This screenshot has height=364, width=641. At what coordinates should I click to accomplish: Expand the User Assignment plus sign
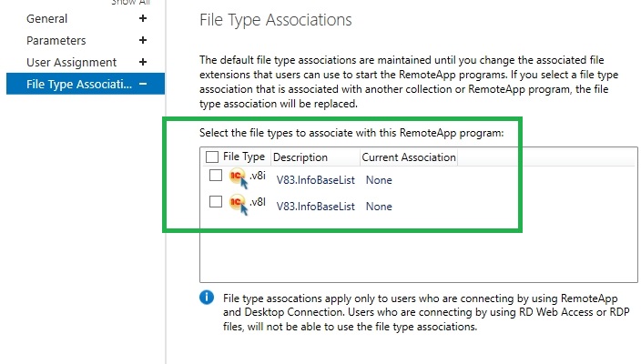click(143, 62)
